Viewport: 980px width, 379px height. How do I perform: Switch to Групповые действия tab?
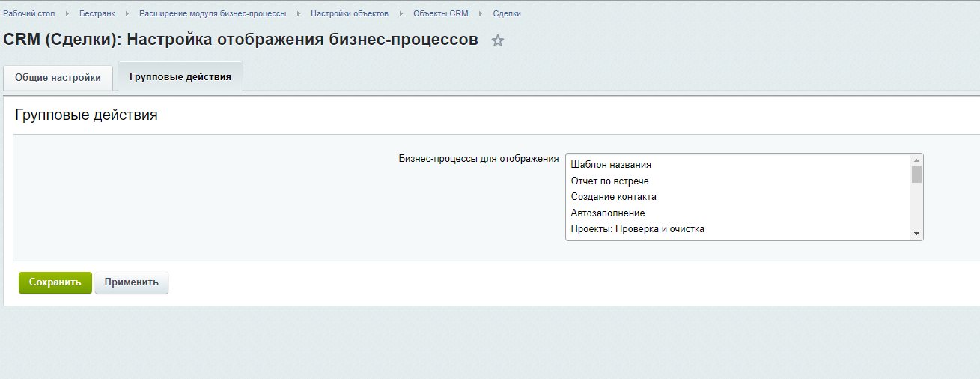tap(180, 77)
